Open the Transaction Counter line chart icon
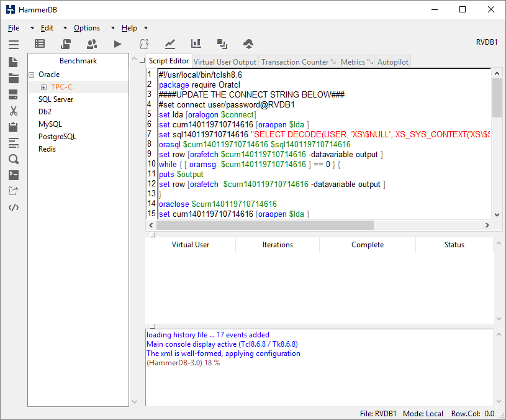Viewport: 506px width, 420px height. coord(170,44)
